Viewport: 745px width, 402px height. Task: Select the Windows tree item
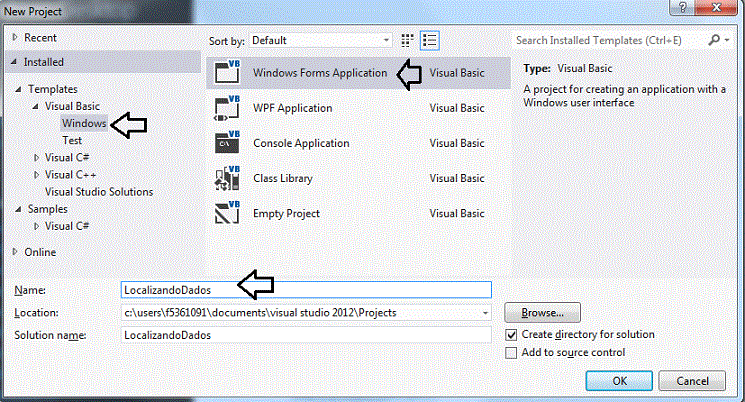click(84, 123)
